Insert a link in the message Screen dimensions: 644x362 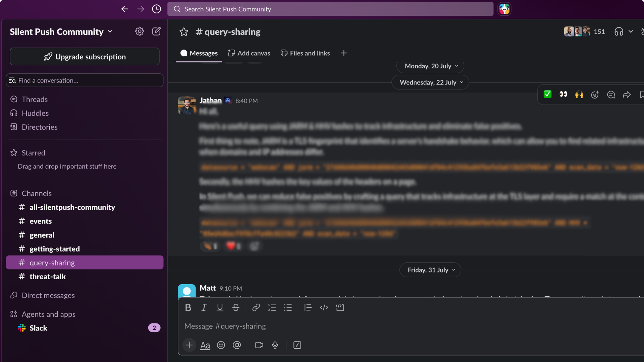pyautogui.click(x=256, y=307)
